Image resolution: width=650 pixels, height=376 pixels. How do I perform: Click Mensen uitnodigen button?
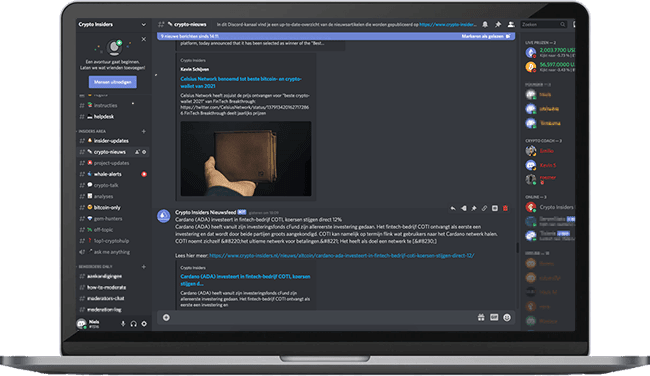click(112, 82)
